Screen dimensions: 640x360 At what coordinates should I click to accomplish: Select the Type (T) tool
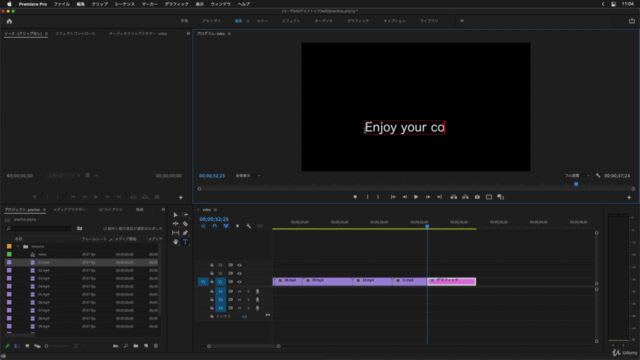pos(185,242)
